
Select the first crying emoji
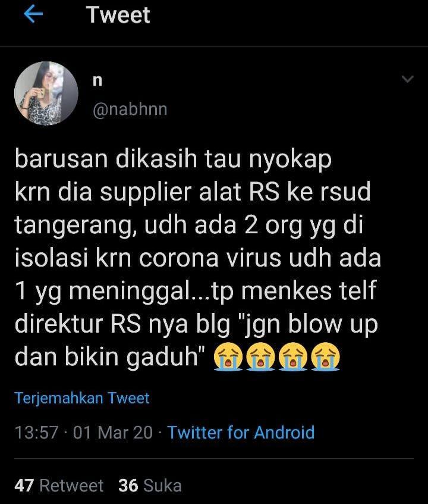(x=228, y=357)
